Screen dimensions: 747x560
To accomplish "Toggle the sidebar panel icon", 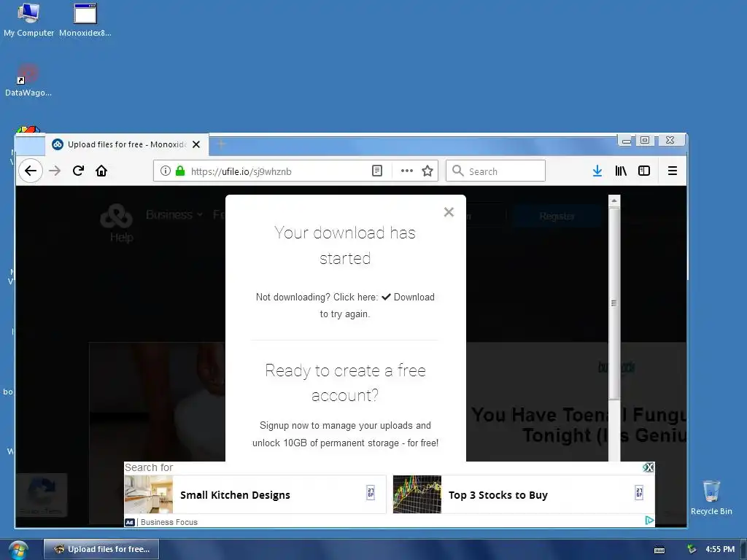I will point(644,171).
